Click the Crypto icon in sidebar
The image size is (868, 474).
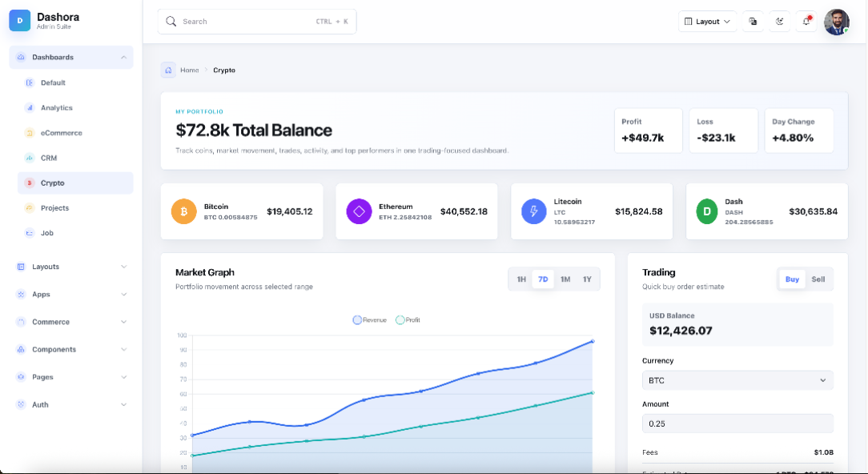click(30, 183)
